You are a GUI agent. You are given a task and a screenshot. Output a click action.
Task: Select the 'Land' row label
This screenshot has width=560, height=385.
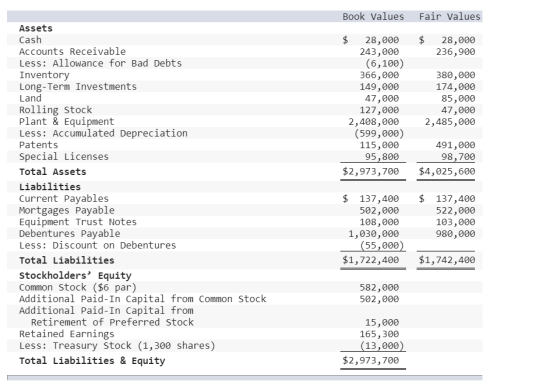click(30, 98)
